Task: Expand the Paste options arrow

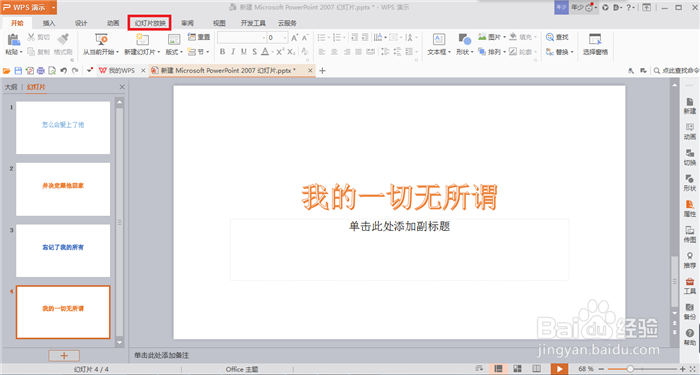Action: 21,52
